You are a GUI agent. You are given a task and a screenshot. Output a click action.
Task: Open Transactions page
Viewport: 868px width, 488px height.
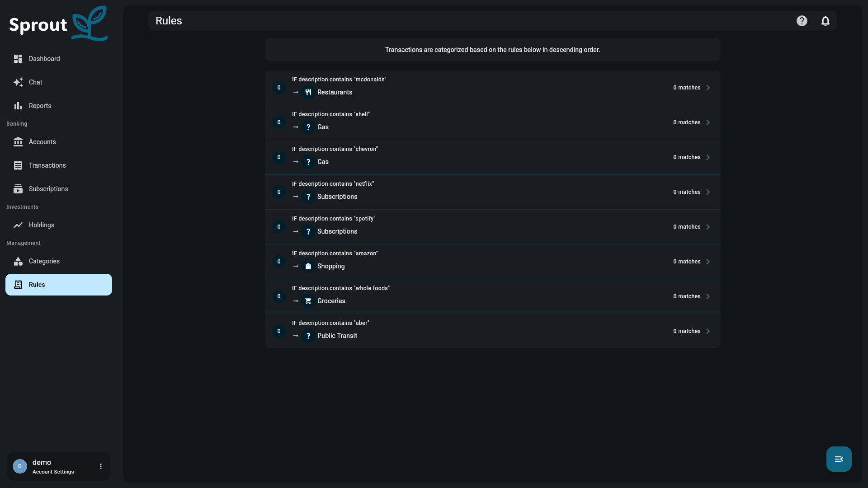pos(59,165)
